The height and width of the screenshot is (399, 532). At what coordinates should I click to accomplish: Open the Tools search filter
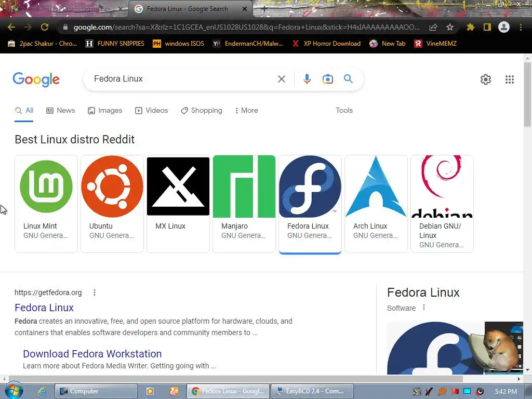click(x=344, y=110)
